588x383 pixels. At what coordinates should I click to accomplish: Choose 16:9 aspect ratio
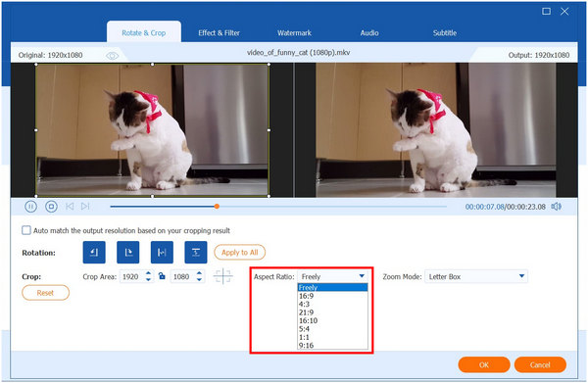[x=332, y=296]
